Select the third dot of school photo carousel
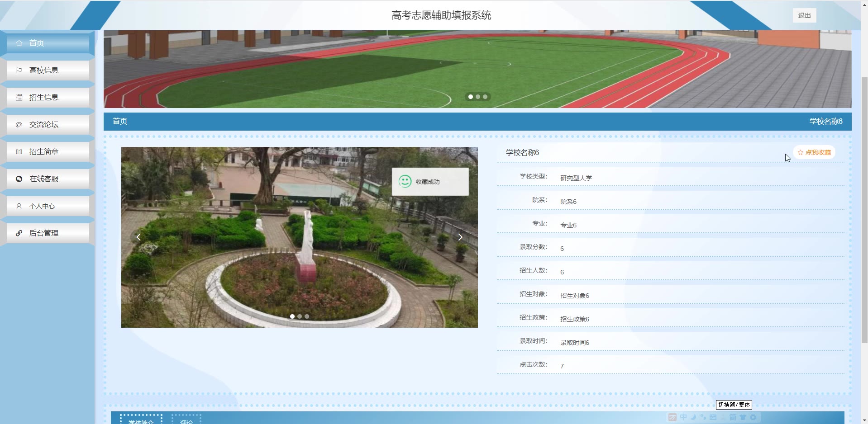Viewport: 868px width, 424px height. [307, 316]
